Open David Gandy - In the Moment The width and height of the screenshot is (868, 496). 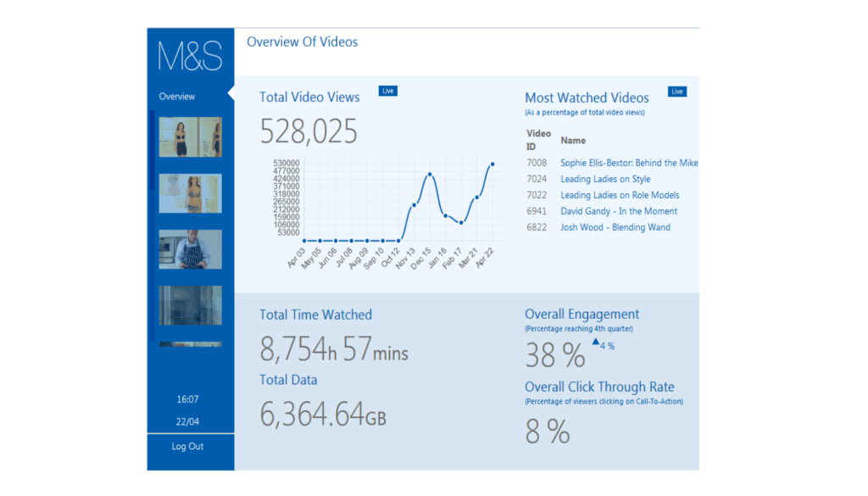click(619, 211)
